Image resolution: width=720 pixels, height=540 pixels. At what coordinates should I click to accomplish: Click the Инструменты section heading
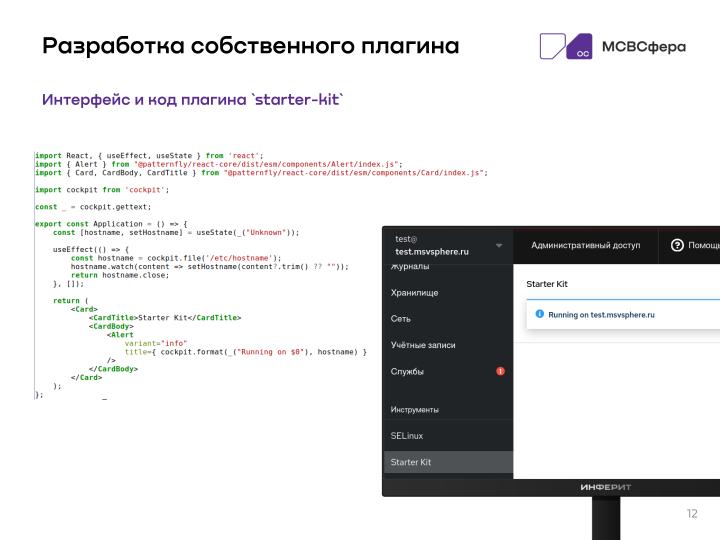(x=415, y=409)
